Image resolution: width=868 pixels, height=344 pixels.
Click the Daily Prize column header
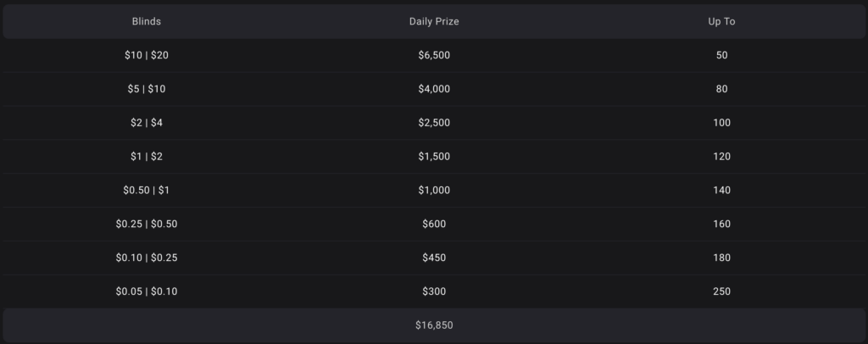pos(434,21)
